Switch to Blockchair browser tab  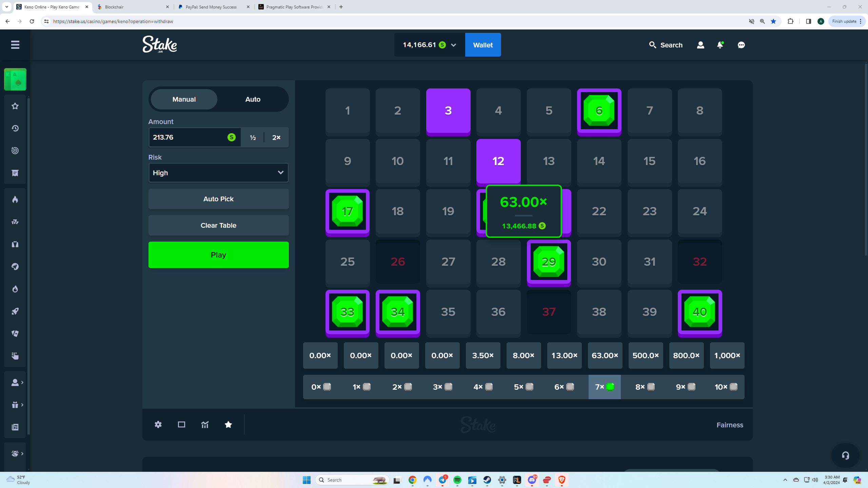[x=133, y=7]
